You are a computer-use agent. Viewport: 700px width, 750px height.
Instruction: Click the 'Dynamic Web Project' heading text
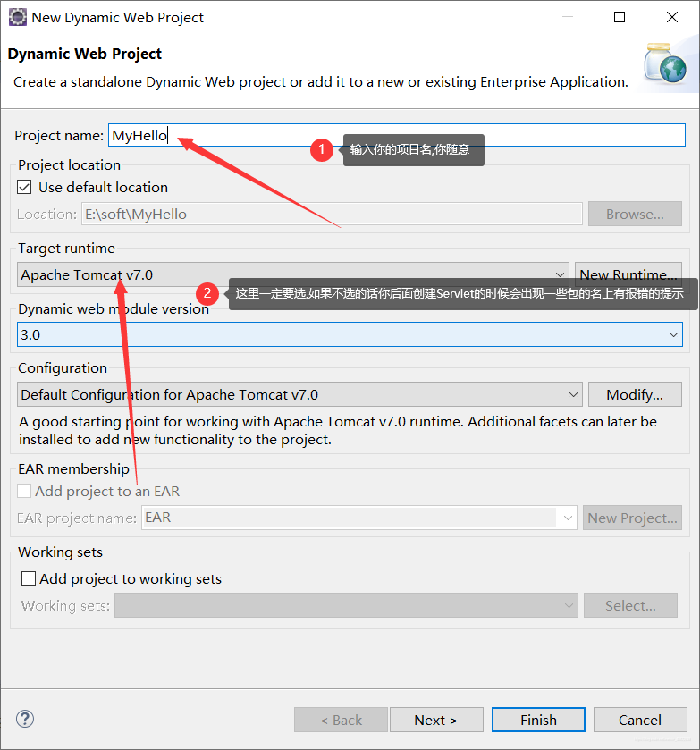click(85, 54)
